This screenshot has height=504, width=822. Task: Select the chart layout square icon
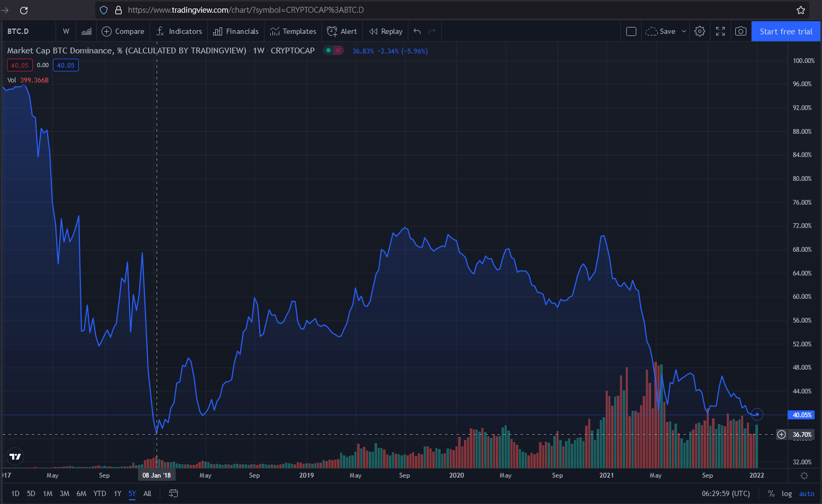tap(631, 31)
